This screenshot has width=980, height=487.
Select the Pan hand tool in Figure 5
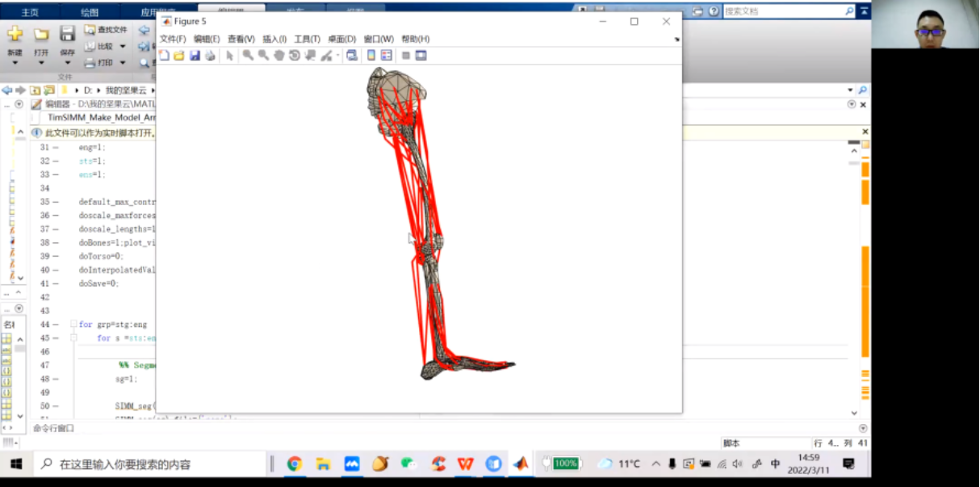point(279,56)
